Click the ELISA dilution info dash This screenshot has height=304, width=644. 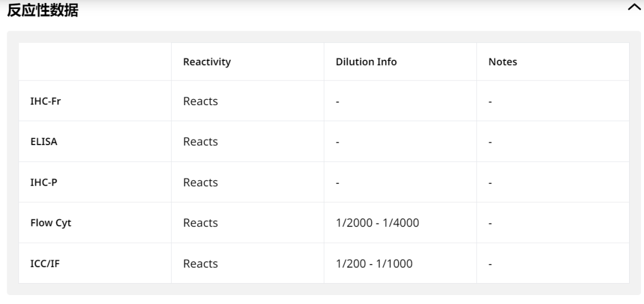point(338,142)
